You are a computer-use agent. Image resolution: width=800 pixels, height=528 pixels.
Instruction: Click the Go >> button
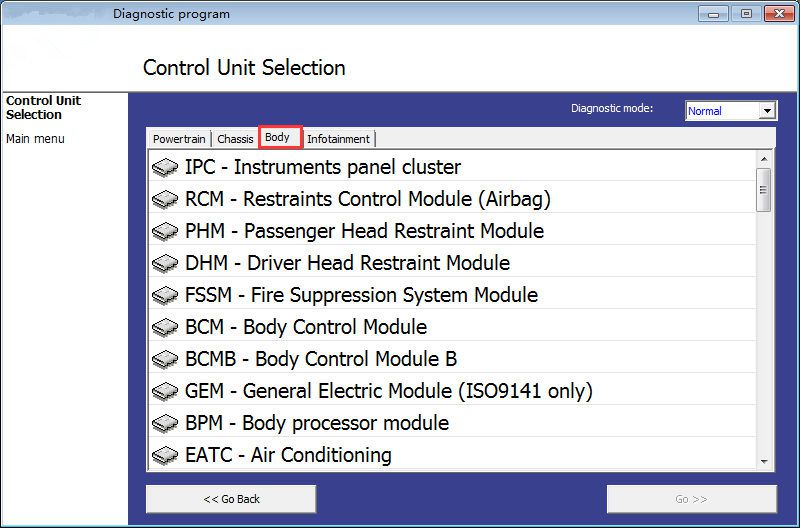click(x=691, y=499)
